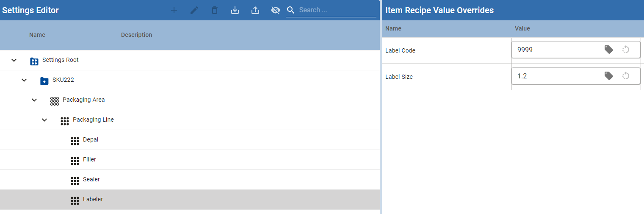
Task: Click the Label Code value field
Action: pos(555,50)
